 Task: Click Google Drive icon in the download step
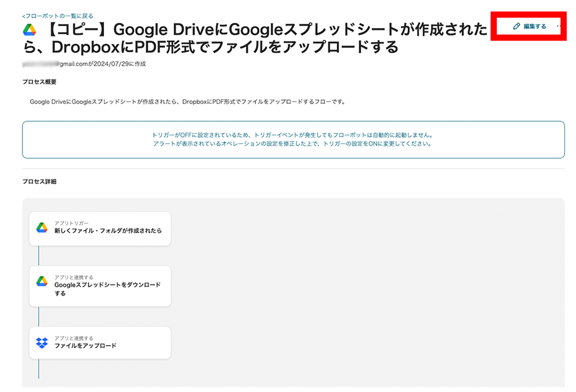pos(42,281)
